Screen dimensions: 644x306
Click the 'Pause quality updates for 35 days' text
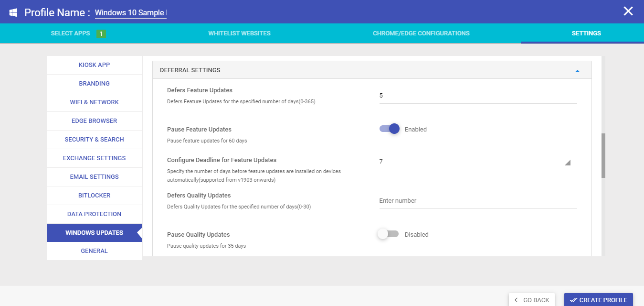pos(206,246)
